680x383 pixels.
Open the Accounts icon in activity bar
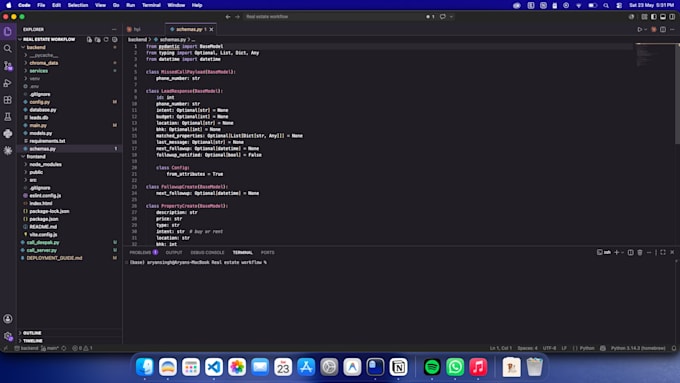pos(8,319)
